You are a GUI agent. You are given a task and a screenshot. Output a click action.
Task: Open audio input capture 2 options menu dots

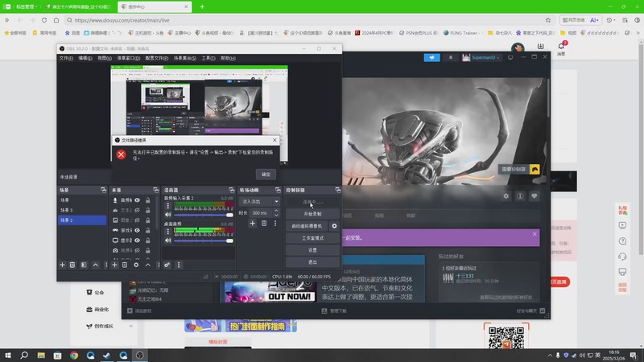pos(168,206)
